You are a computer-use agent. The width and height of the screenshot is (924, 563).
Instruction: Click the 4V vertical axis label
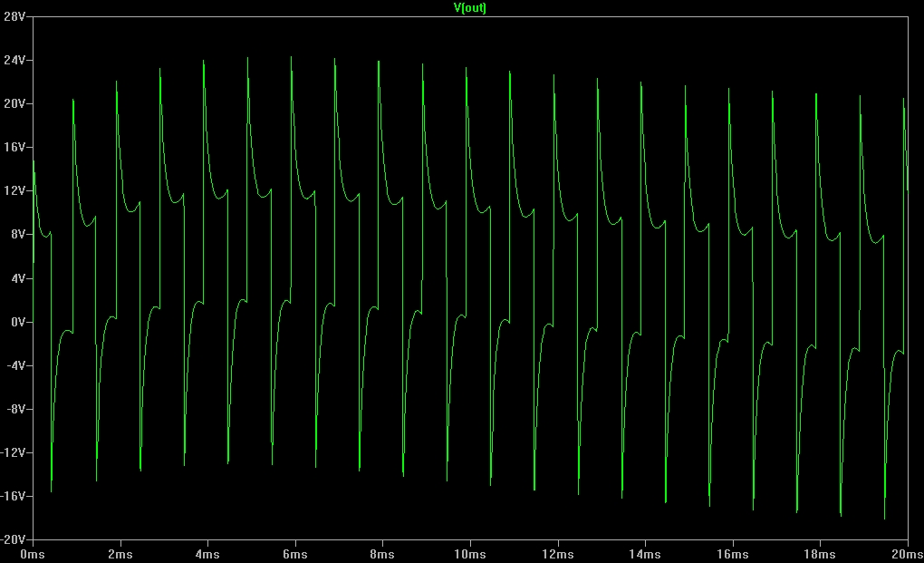coord(18,278)
